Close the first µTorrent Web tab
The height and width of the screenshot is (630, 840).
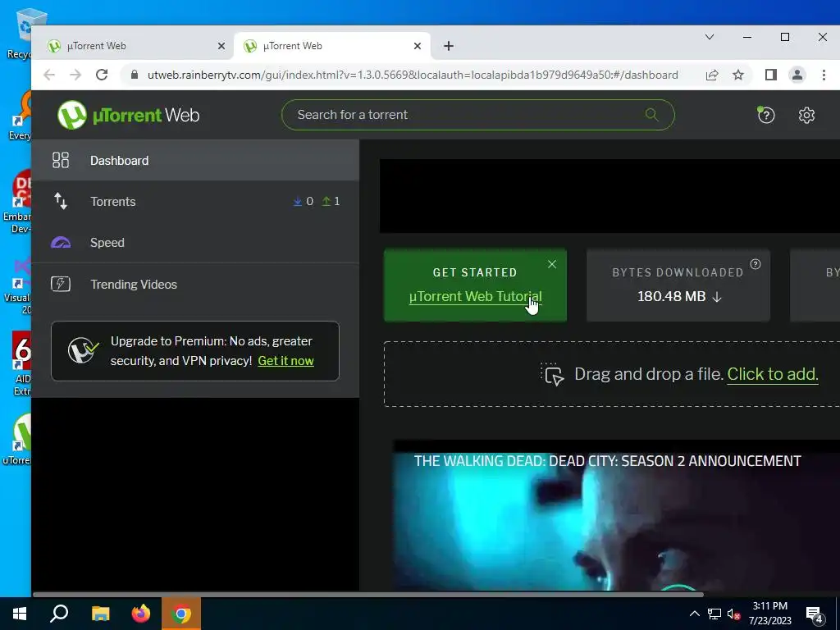(x=221, y=46)
